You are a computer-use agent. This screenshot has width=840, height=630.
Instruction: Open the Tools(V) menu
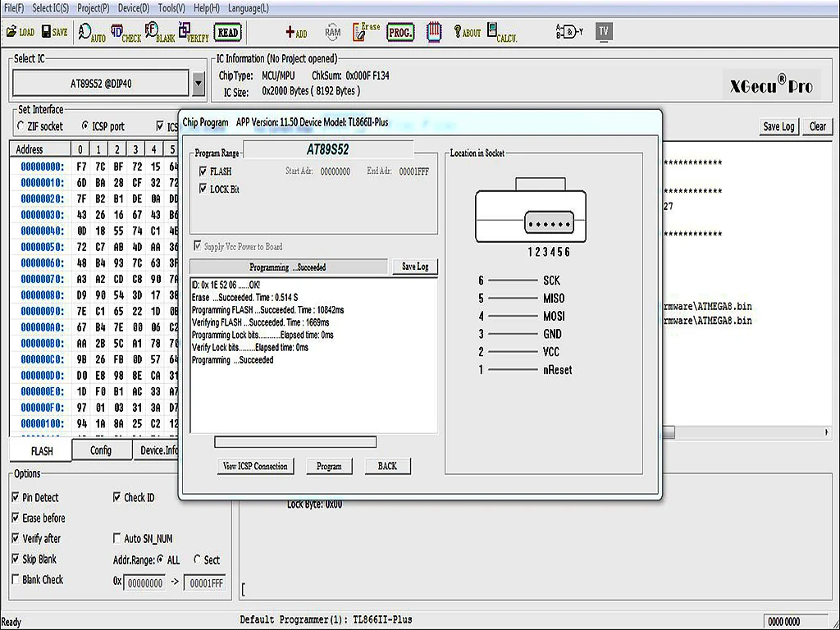click(x=171, y=8)
